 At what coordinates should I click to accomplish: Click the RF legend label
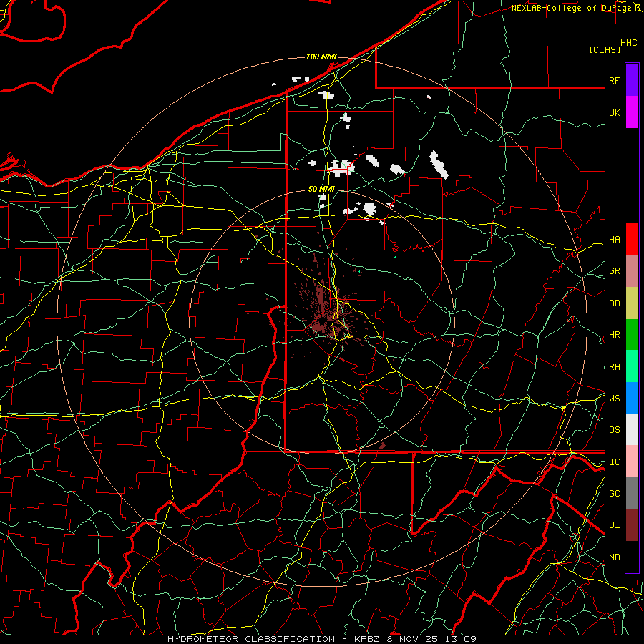click(614, 80)
